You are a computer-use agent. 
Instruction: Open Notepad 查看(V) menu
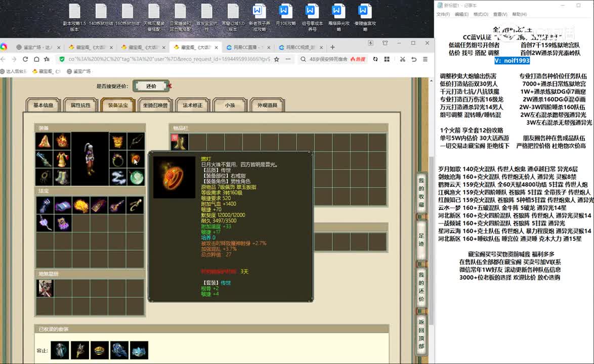click(x=500, y=14)
